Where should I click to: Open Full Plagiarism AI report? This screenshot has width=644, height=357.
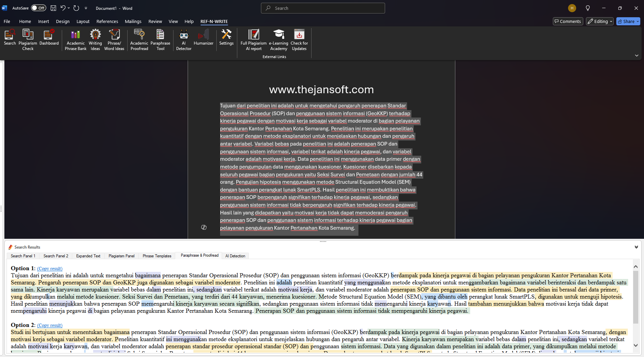tap(253, 40)
